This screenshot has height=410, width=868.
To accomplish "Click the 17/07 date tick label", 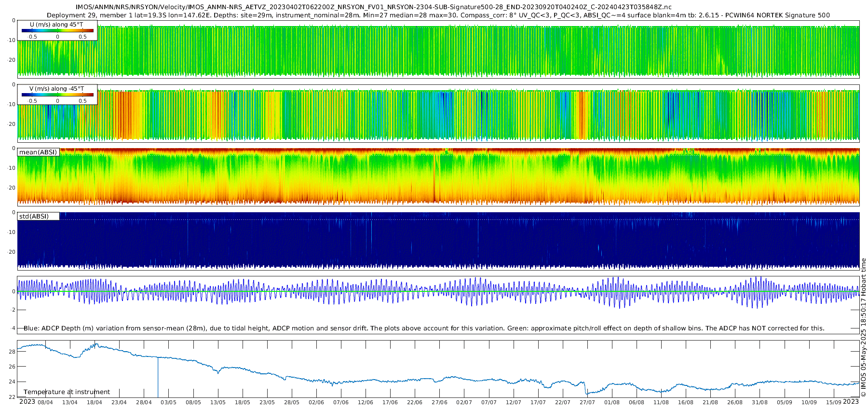I will [538, 402].
